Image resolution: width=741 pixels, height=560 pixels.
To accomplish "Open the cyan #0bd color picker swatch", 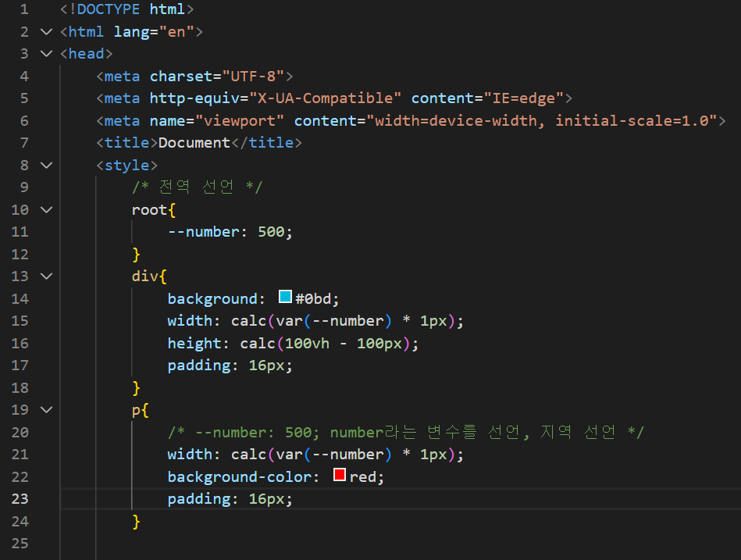I will pos(284,296).
